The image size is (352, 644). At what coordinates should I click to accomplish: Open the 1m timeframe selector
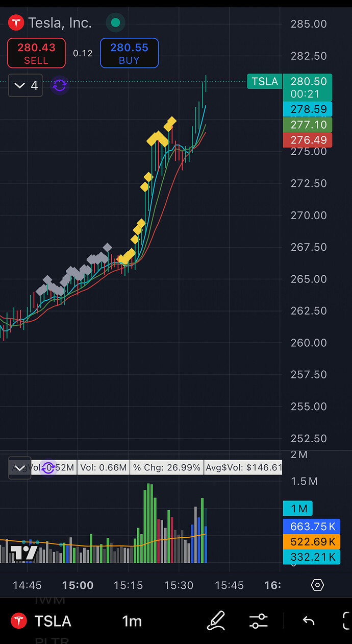tap(132, 621)
